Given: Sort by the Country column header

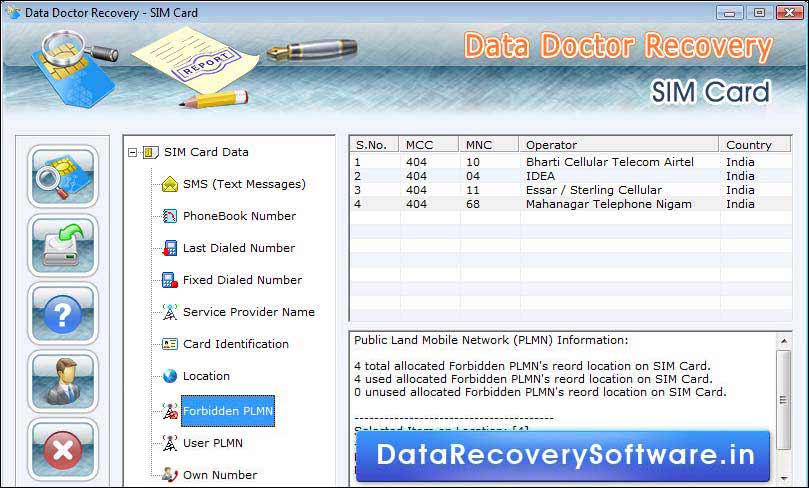Looking at the screenshot, I should (x=754, y=144).
